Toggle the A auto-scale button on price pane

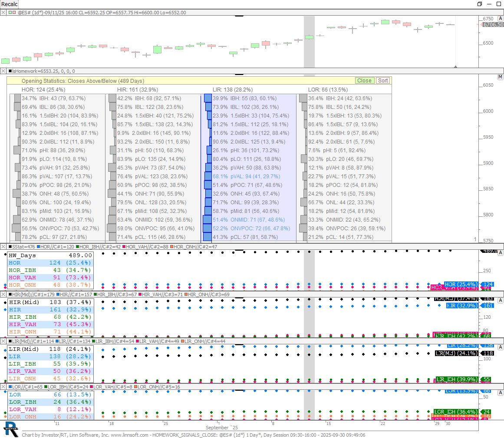pyautogui.click(x=500, y=19)
